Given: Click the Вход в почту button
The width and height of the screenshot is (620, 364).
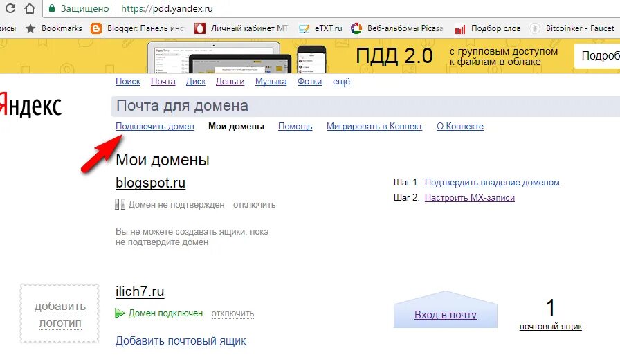Looking at the screenshot, I should pyautogui.click(x=445, y=310).
